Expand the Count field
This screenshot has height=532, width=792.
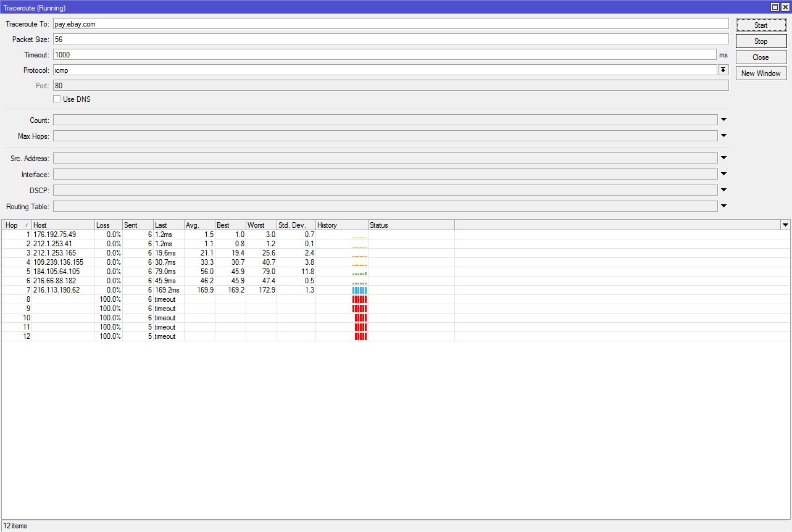[724, 120]
